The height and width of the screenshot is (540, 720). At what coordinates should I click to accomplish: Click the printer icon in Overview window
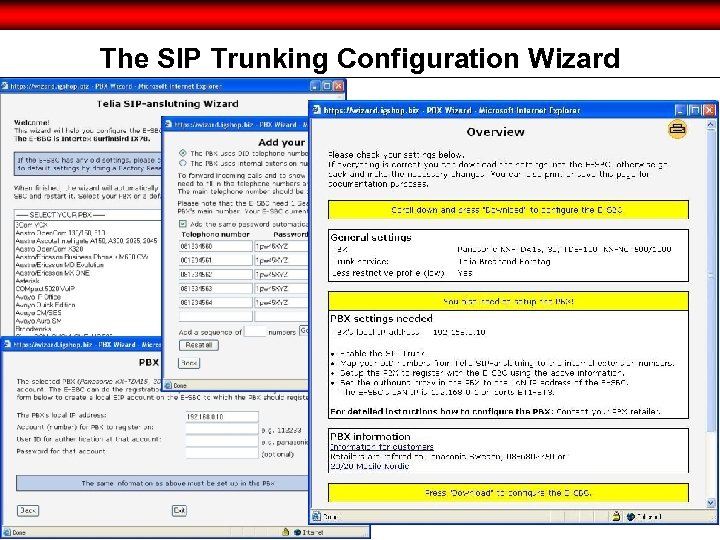point(677,129)
